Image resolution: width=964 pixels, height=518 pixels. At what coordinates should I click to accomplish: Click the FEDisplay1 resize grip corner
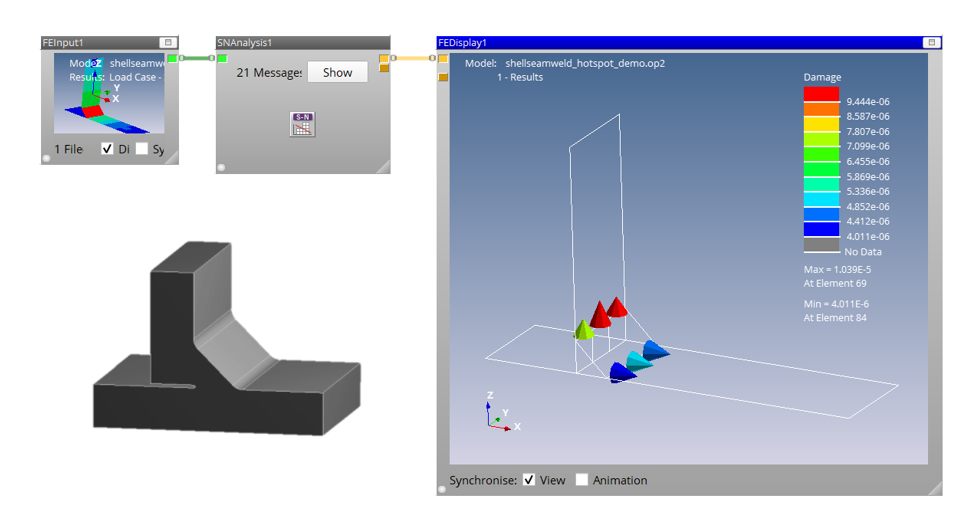tap(934, 488)
